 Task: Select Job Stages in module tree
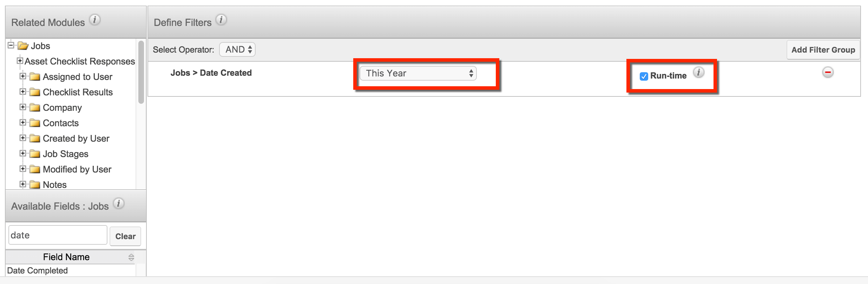tap(65, 154)
